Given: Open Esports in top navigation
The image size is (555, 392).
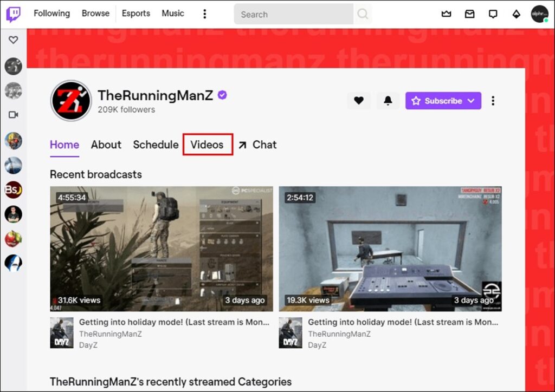Looking at the screenshot, I should pyautogui.click(x=136, y=14).
